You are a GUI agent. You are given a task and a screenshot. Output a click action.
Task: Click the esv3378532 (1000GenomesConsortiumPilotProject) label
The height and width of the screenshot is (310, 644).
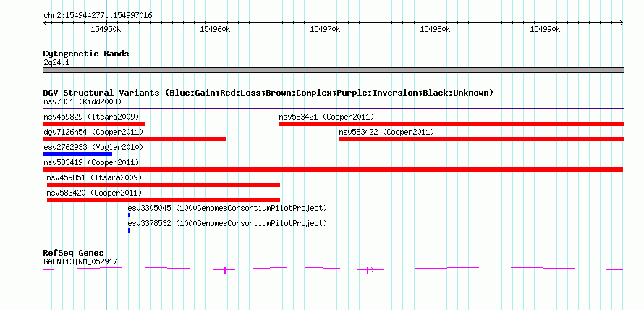point(227,223)
